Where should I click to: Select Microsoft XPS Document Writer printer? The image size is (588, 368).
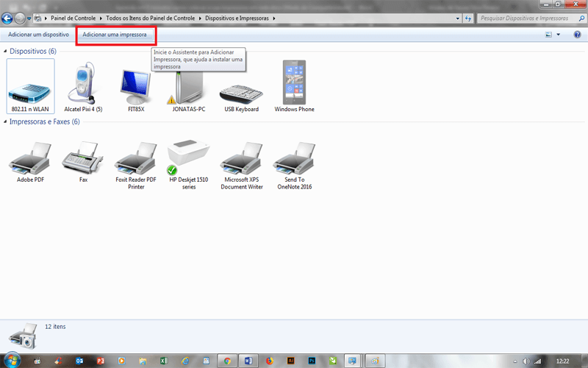coord(242,158)
